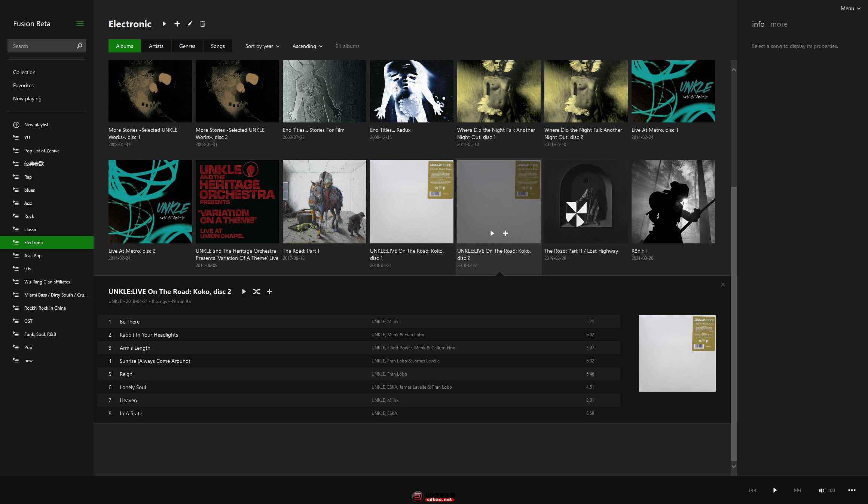
Task: Select the song Lonely Soul
Action: [359, 387]
